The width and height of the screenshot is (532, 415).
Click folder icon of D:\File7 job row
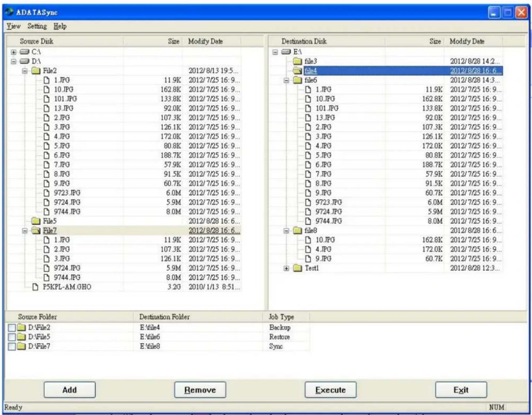point(21,347)
